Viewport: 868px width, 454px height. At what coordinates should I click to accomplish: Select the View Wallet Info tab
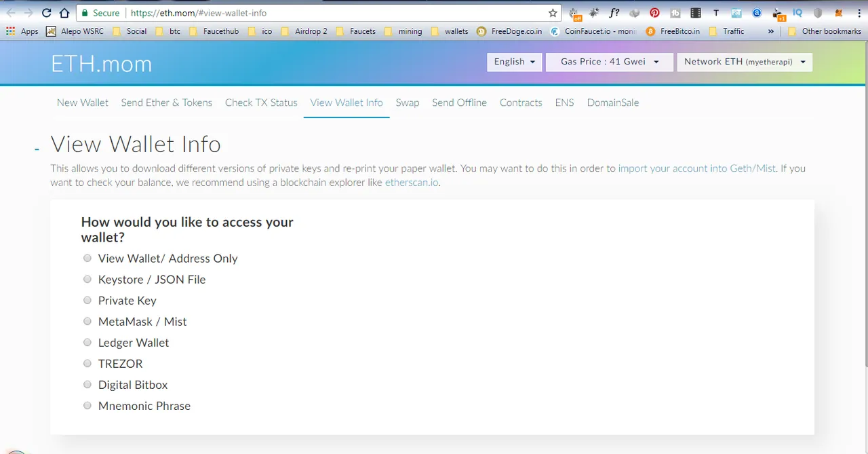347,102
